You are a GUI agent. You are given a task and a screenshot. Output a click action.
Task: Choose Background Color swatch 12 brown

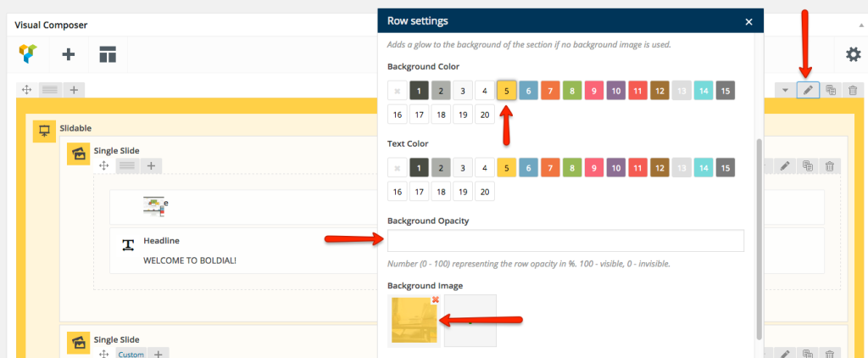659,90
